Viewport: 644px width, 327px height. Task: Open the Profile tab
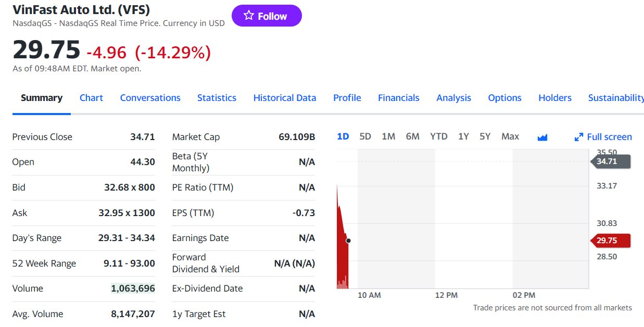click(347, 98)
